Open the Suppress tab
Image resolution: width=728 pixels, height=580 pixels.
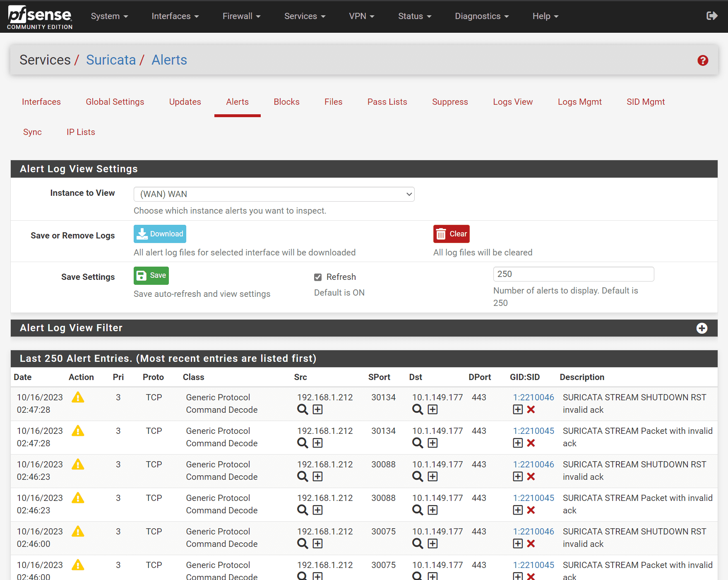pos(450,102)
